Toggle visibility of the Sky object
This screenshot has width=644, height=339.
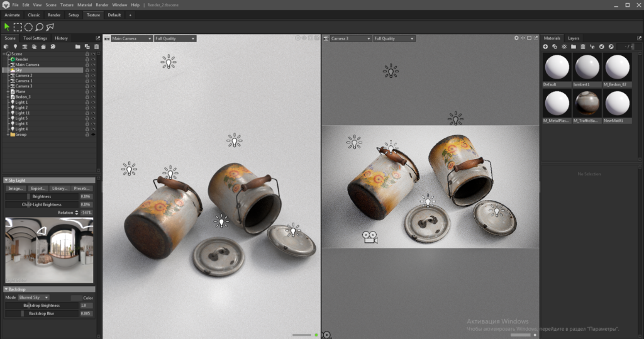tap(93, 70)
